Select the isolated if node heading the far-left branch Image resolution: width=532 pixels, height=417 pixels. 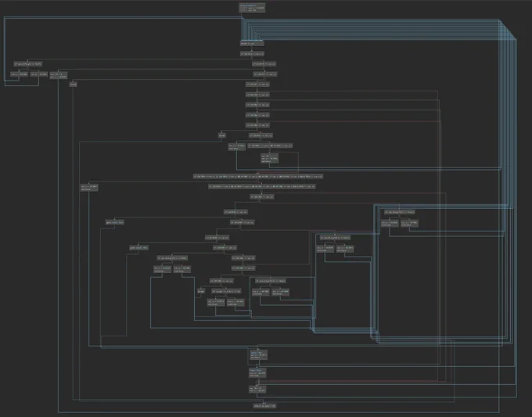[x=28, y=64]
